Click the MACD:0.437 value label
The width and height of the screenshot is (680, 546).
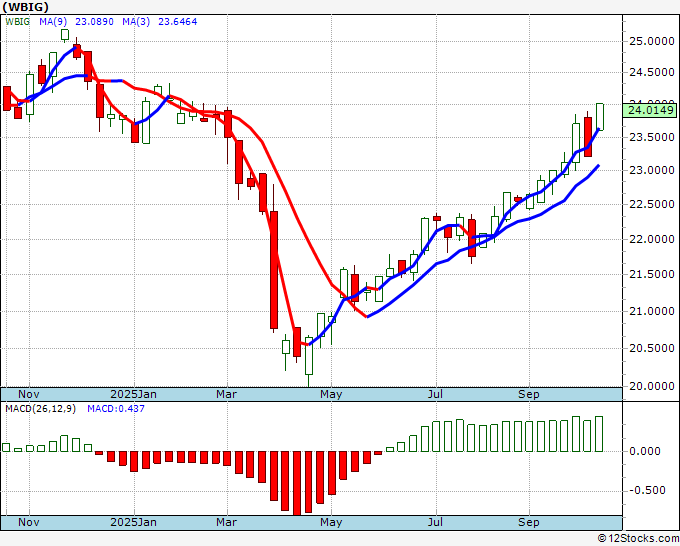point(116,409)
